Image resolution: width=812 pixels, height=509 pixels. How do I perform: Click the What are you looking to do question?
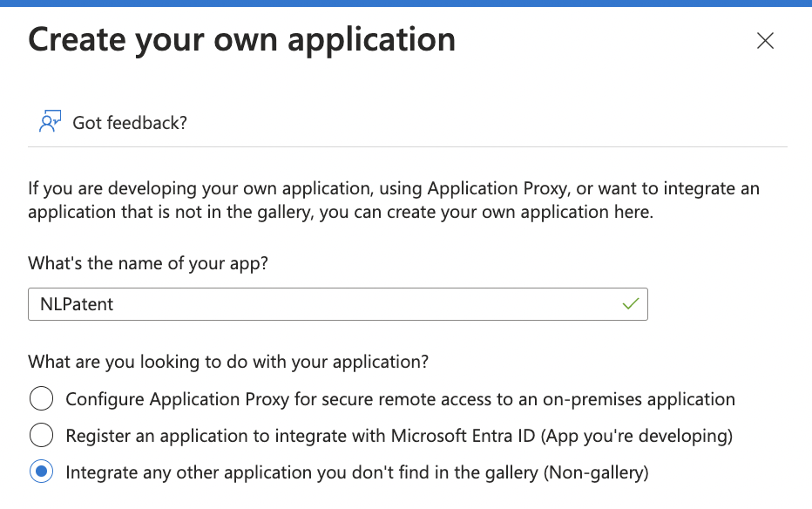click(228, 362)
